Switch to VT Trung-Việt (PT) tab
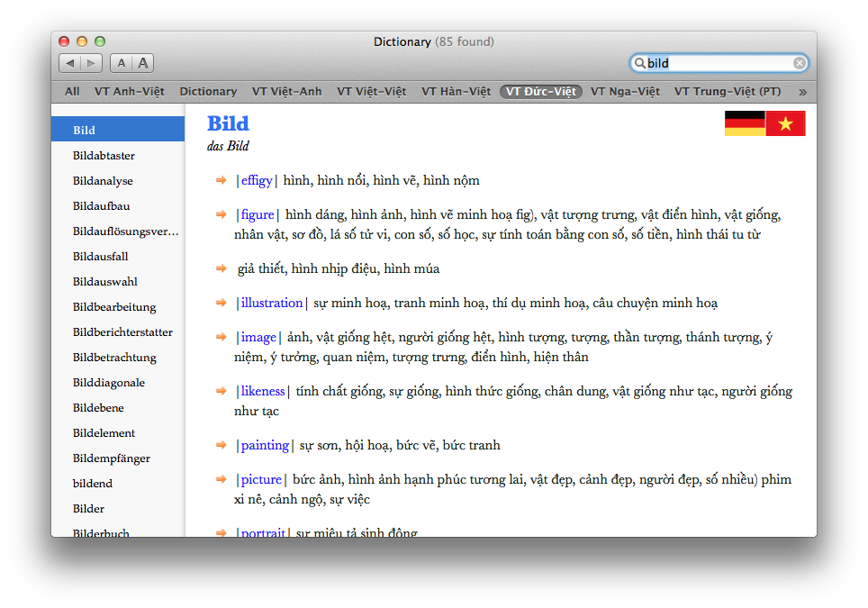Screen dimensions: 868x608 (728, 91)
